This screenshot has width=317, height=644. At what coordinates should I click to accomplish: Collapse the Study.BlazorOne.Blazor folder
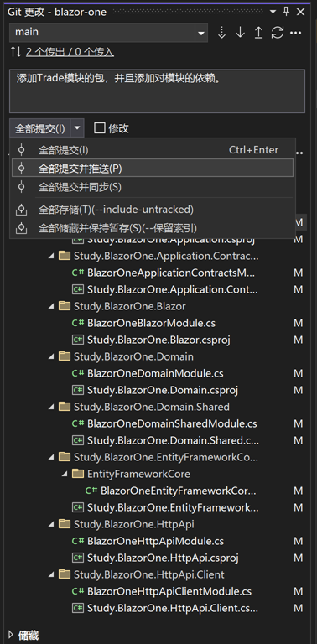click(x=51, y=306)
